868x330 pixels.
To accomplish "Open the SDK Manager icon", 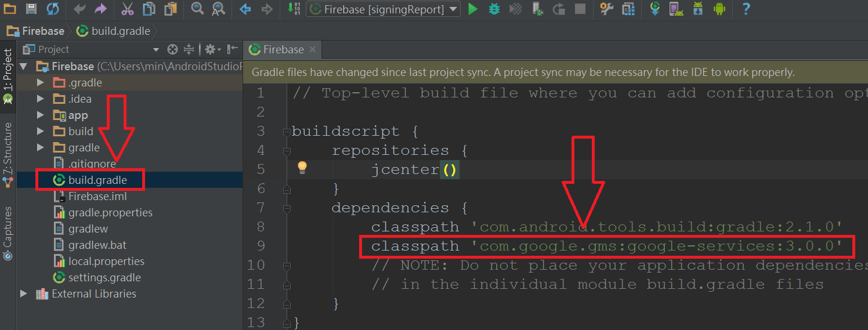I will click(x=698, y=9).
